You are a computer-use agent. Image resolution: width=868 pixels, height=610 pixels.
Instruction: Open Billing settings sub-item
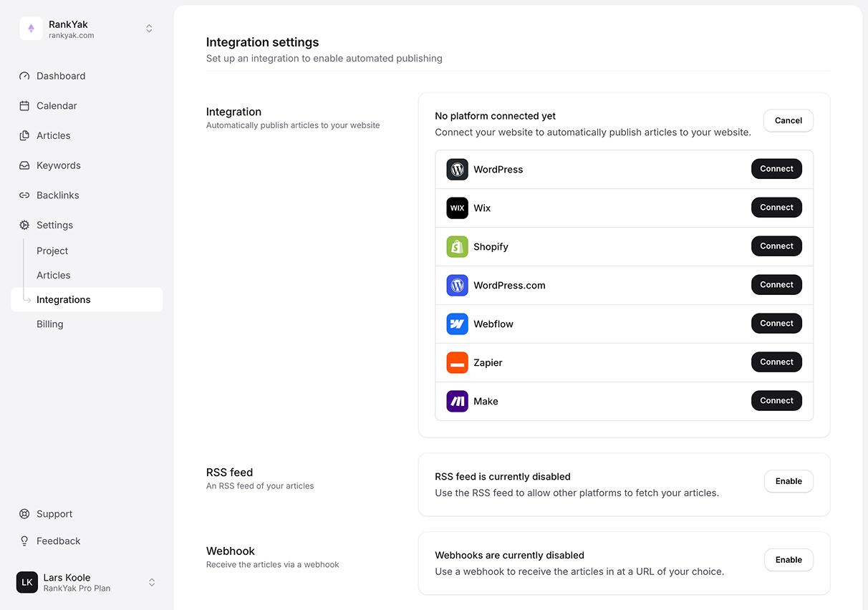click(50, 324)
